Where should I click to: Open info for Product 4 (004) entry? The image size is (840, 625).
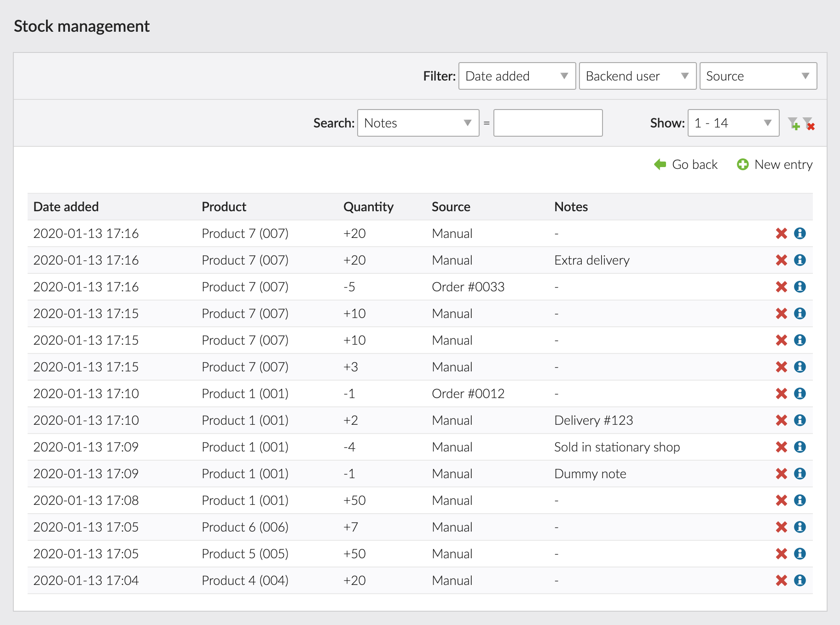[x=800, y=580]
